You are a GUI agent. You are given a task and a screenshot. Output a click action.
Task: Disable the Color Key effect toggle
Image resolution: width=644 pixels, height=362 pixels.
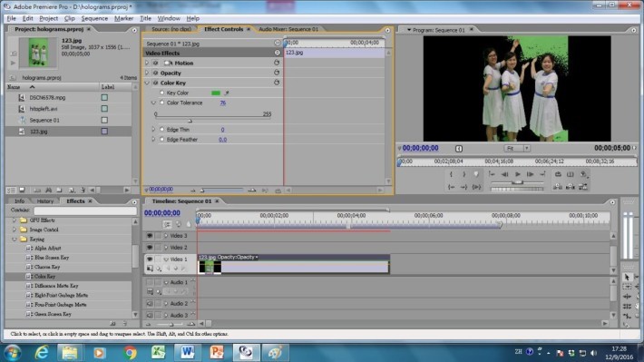pos(156,83)
